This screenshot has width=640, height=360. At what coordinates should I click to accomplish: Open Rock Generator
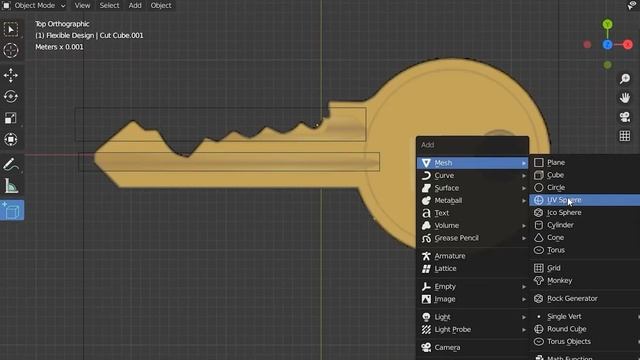pyautogui.click(x=584, y=299)
